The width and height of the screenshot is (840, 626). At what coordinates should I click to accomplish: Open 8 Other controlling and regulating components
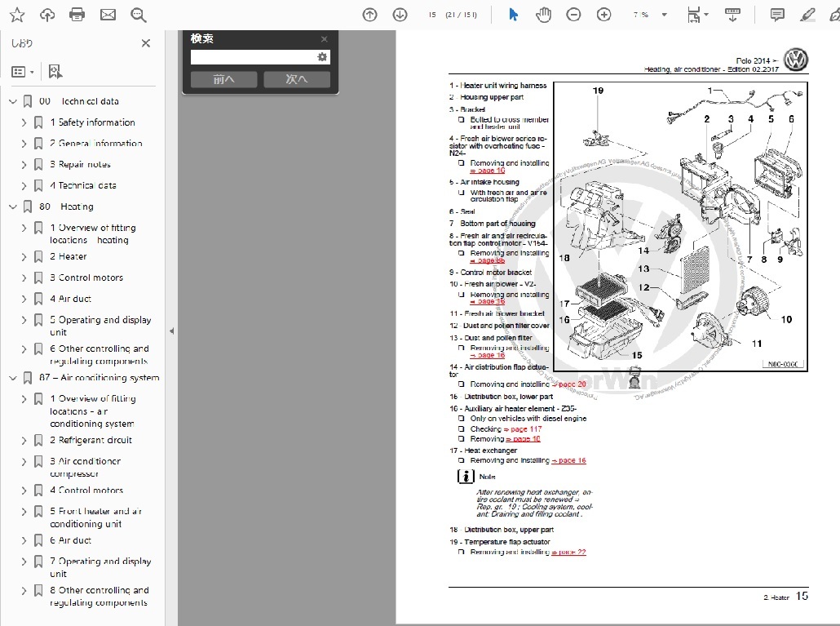click(99, 596)
